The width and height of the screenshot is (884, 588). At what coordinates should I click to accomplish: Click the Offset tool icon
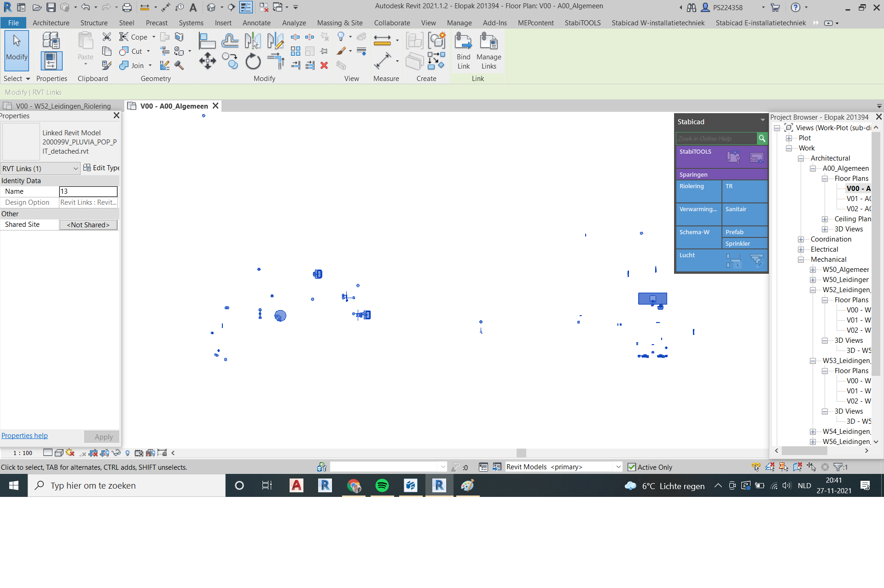pos(230,40)
